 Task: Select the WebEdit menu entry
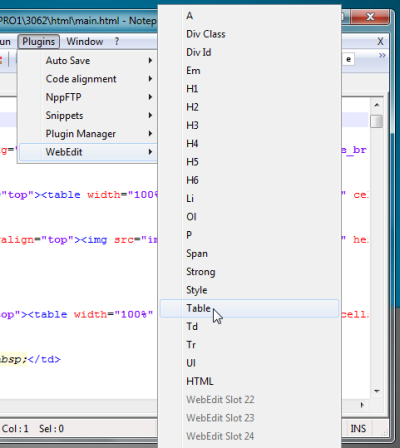88,152
